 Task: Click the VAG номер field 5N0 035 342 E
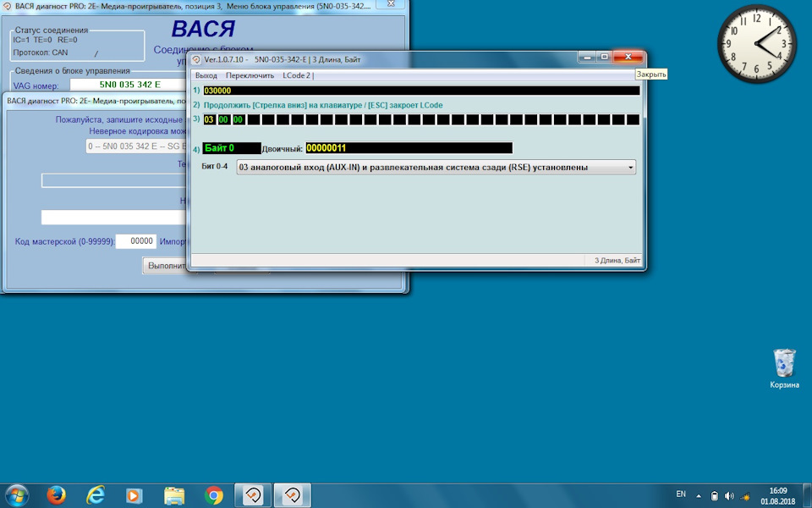129,85
